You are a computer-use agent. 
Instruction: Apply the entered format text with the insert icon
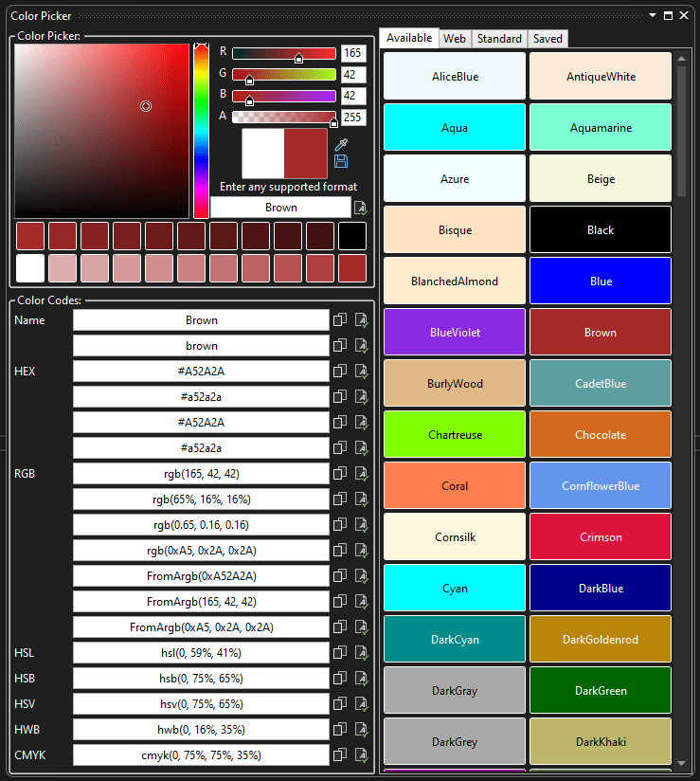coord(361,208)
